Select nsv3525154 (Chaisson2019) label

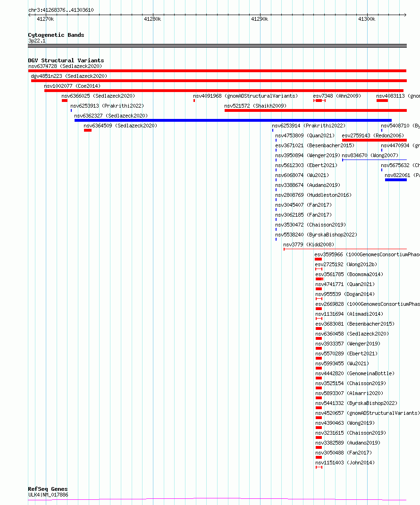(x=351, y=384)
